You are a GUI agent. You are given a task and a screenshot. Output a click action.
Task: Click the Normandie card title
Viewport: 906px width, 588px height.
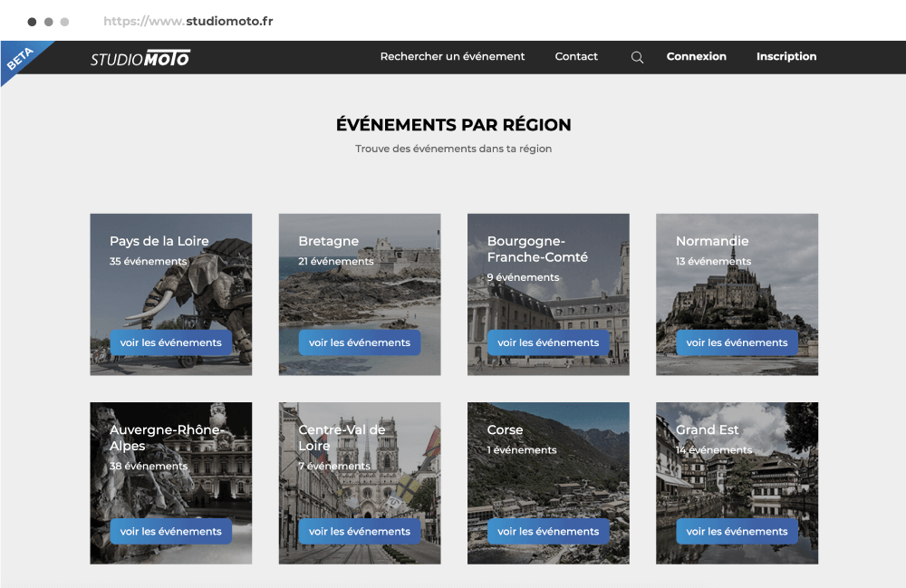pos(712,241)
